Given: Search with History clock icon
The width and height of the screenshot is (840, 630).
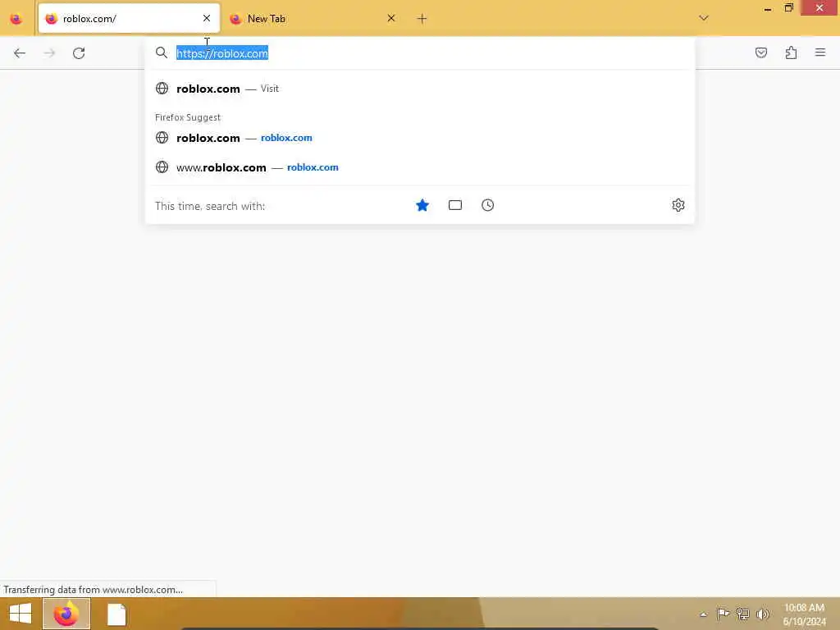Looking at the screenshot, I should pos(487,205).
